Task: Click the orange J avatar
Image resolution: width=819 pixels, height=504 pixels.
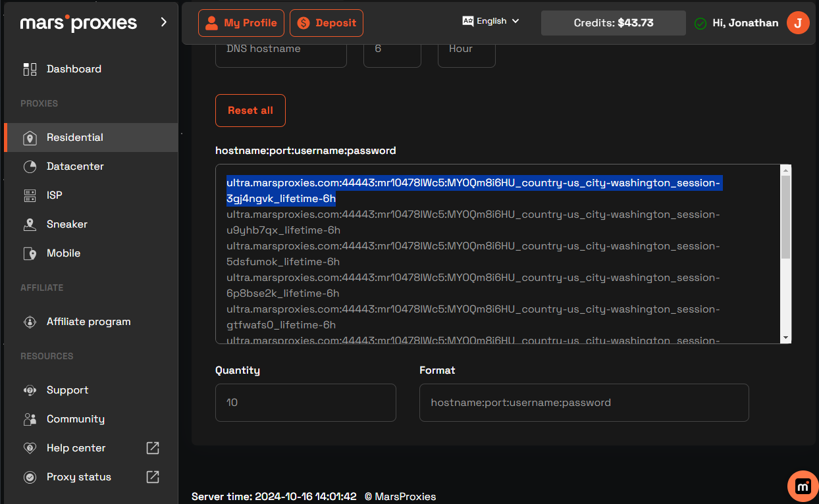Action: coord(798,23)
